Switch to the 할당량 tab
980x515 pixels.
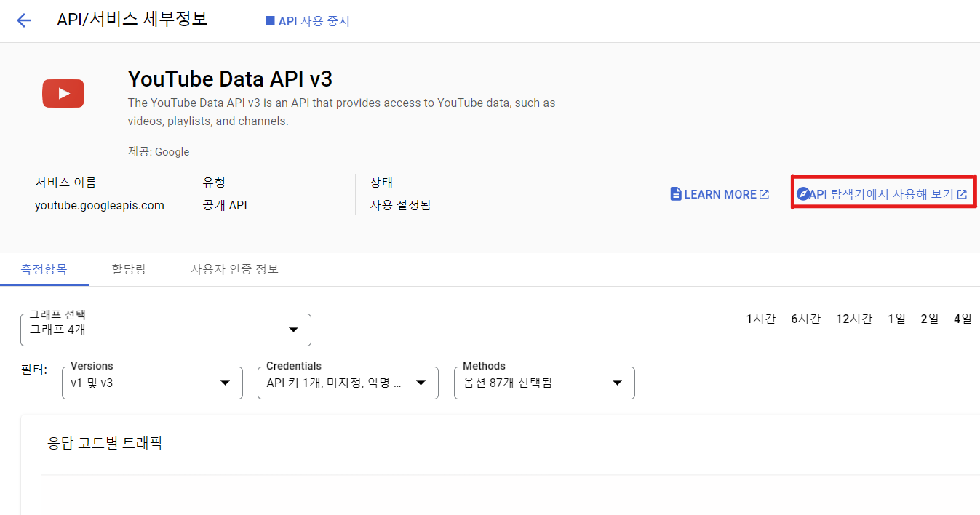click(129, 269)
